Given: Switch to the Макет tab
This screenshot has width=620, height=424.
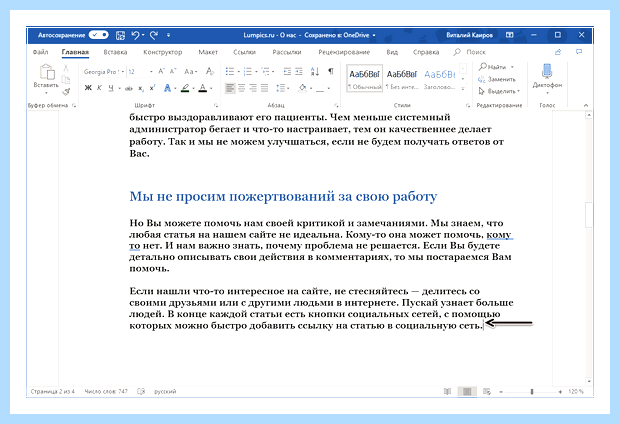Looking at the screenshot, I should tap(208, 52).
